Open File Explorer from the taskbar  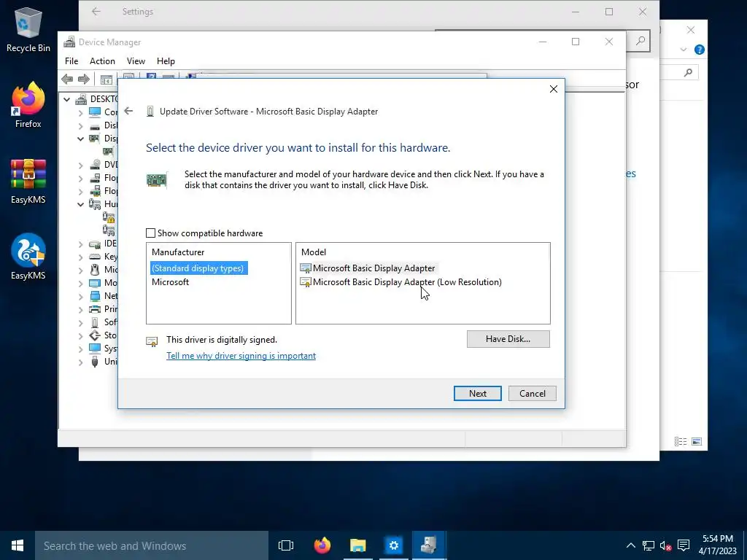point(357,545)
